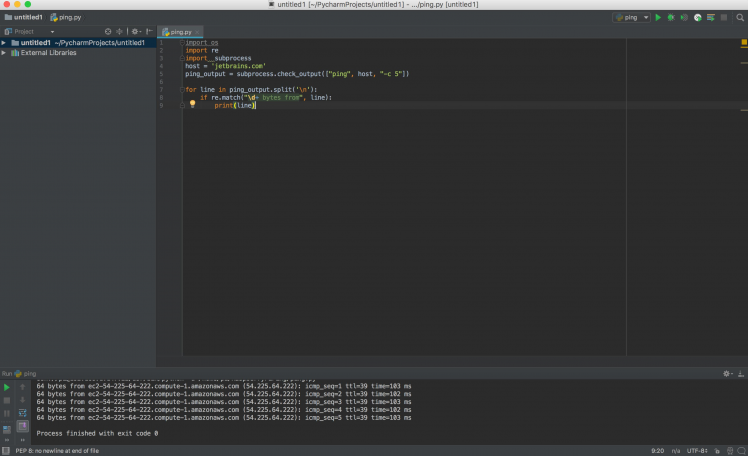Run the ping configuration with the green play button
Image resolution: width=748 pixels, height=456 pixels.
658,17
